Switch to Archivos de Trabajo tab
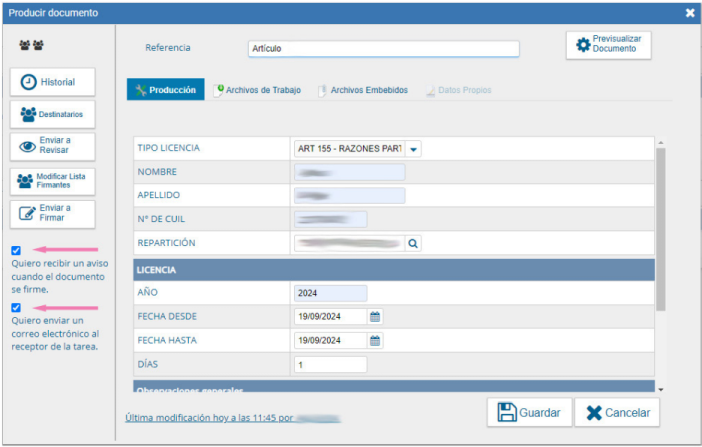This screenshot has width=702, height=447. coord(260,90)
